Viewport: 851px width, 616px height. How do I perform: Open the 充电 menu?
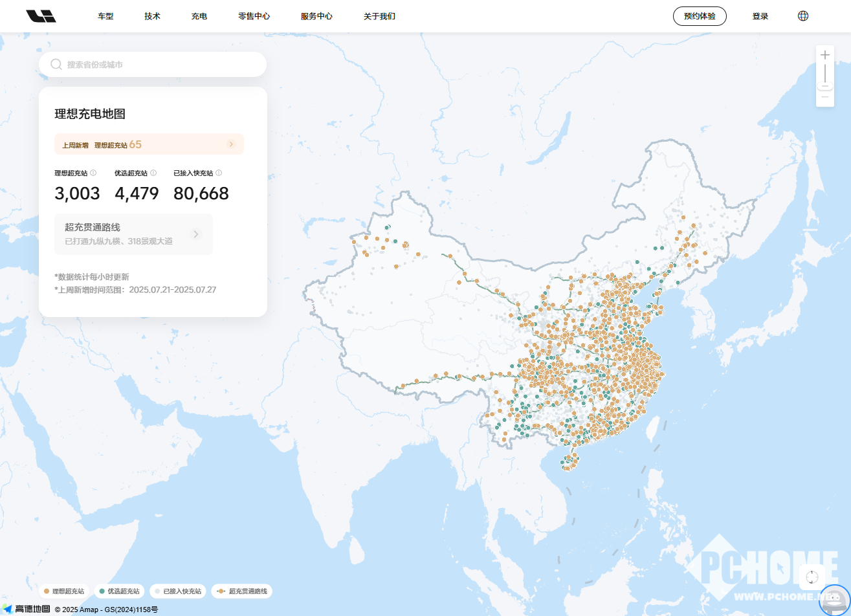point(199,16)
